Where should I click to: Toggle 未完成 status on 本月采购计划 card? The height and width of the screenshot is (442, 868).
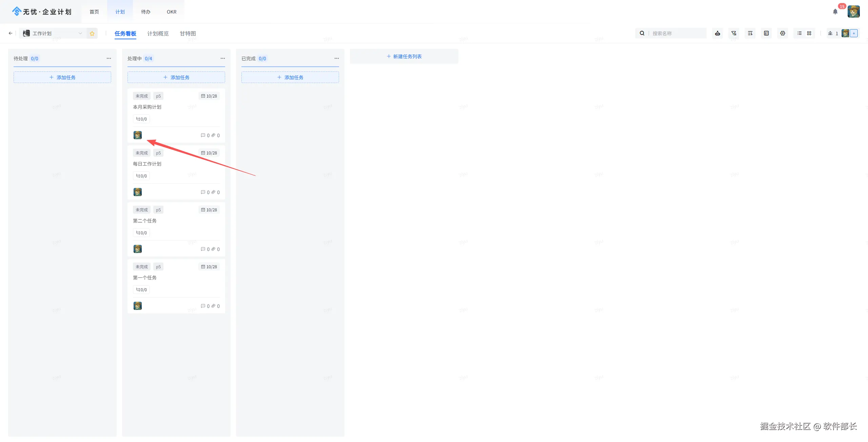tap(141, 96)
